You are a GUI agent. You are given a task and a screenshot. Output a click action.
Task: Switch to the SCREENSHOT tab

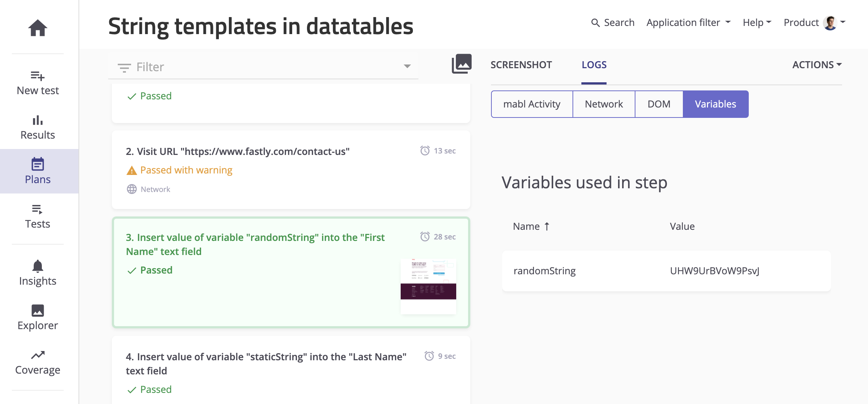coord(521,65)
